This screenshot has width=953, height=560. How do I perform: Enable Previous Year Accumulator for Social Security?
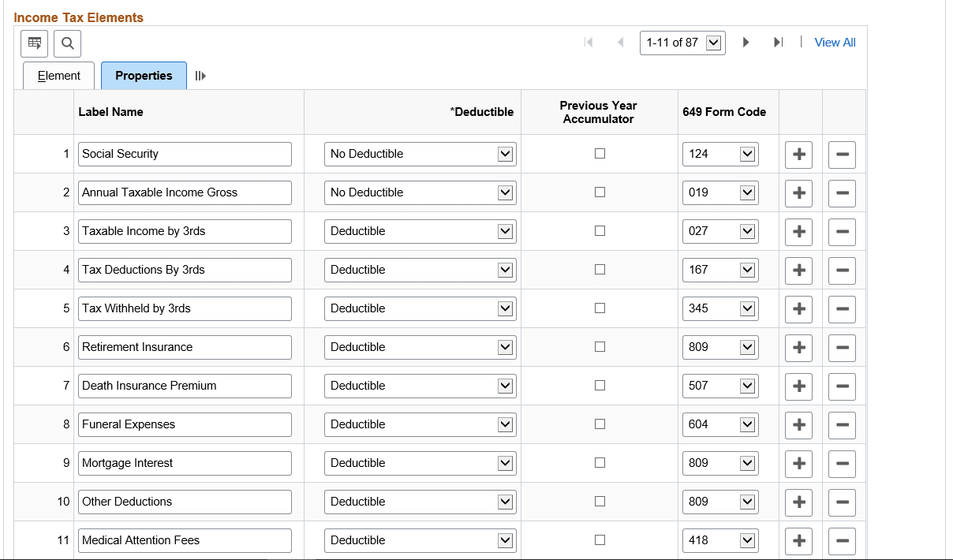click(600, 154)
